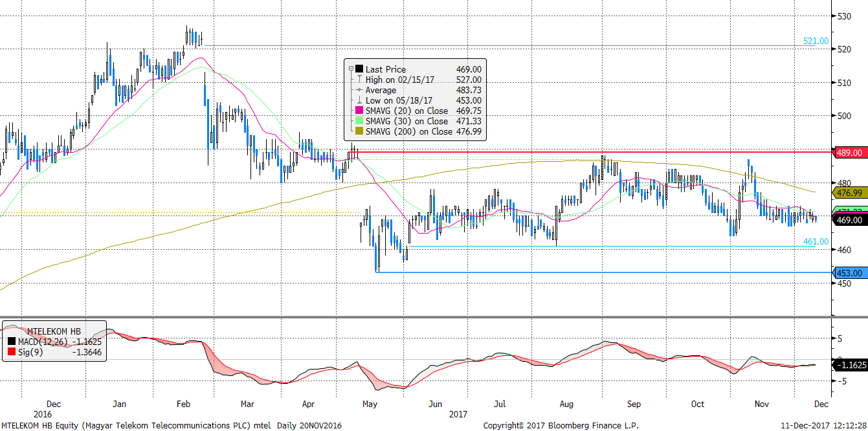Click the blue 453.00 axis label

851,273
